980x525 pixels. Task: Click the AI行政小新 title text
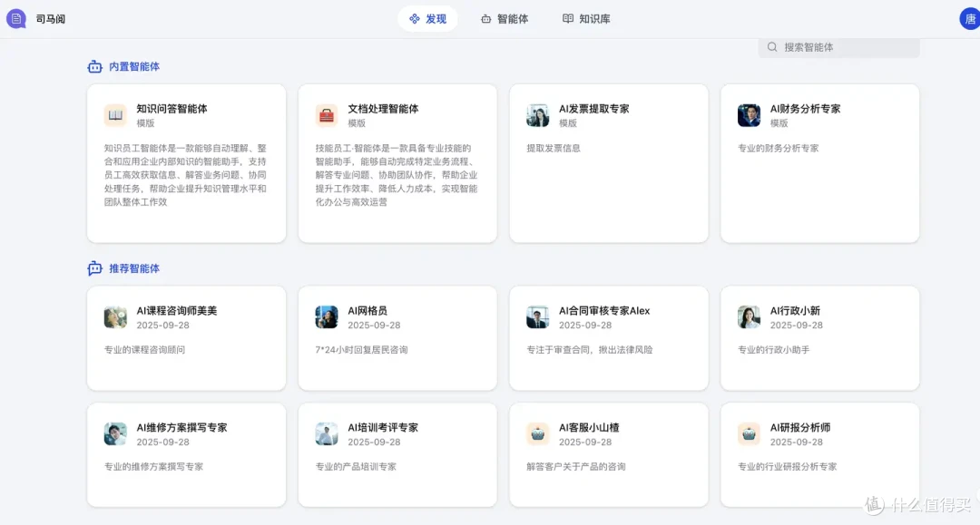pos(795,311)
